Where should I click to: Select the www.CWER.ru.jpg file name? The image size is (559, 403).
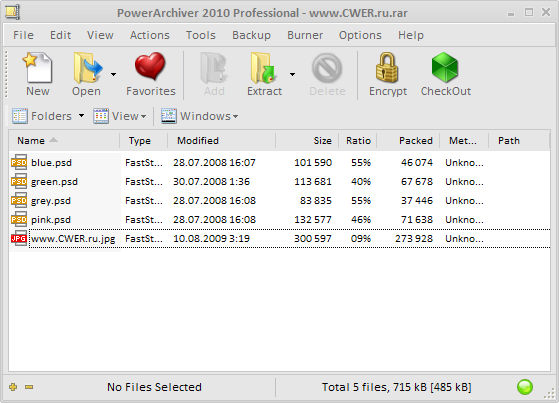[73, 238]
